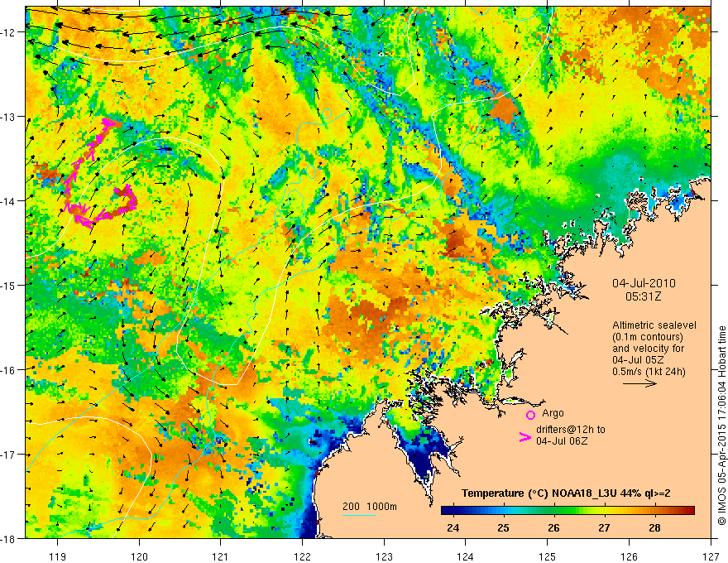Click 'Temperature (°C) NOAA18_L3U 44% ql>=2' title
728x563 pixels.
click(x=566, y=493)
